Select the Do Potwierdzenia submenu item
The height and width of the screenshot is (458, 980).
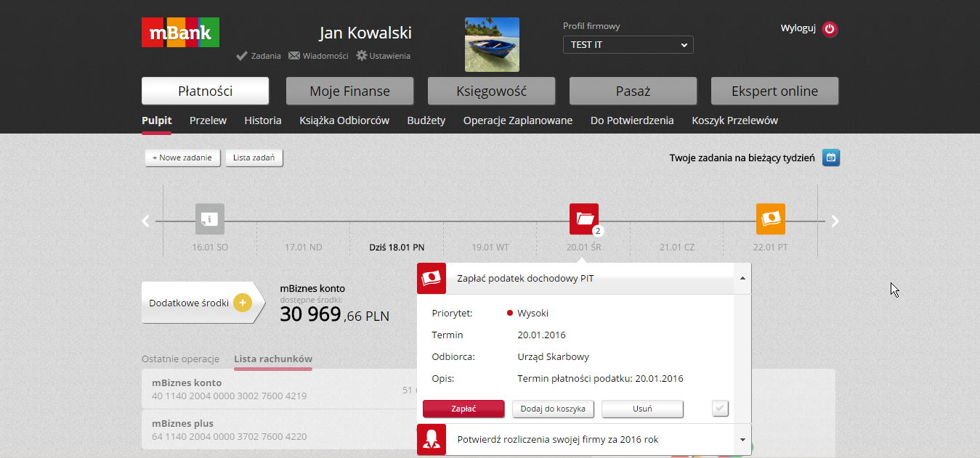click(x=632, y=120)
